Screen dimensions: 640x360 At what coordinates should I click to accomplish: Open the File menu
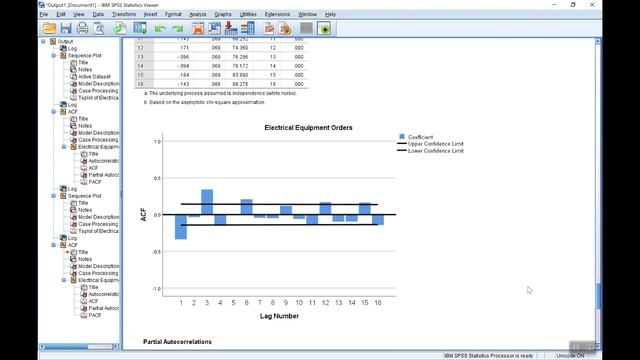pos(44,14)
